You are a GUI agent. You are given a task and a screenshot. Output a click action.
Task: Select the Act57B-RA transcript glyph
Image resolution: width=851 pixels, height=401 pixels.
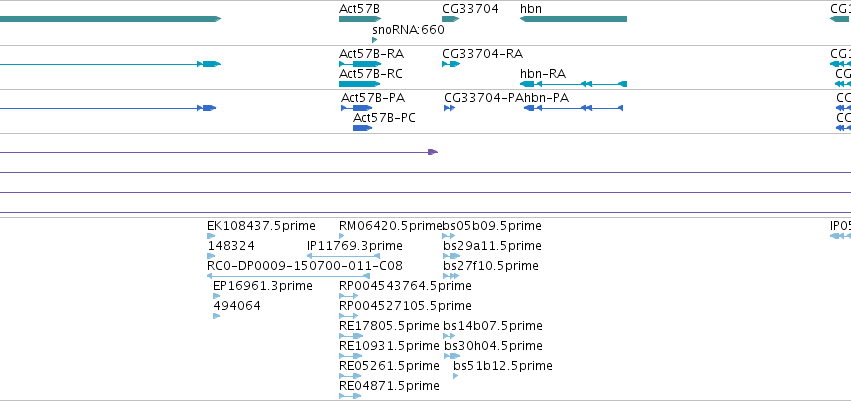[359, 64]
